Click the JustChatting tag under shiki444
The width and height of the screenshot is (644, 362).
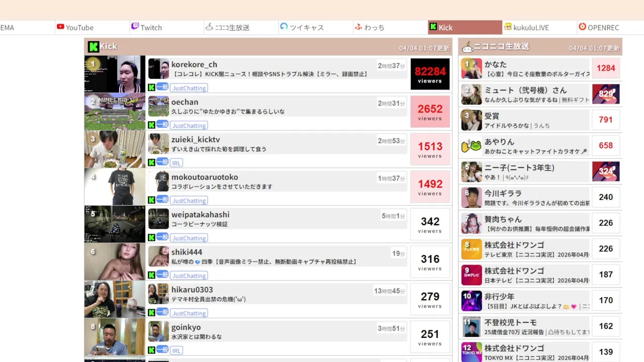click(x=189, y=276)
